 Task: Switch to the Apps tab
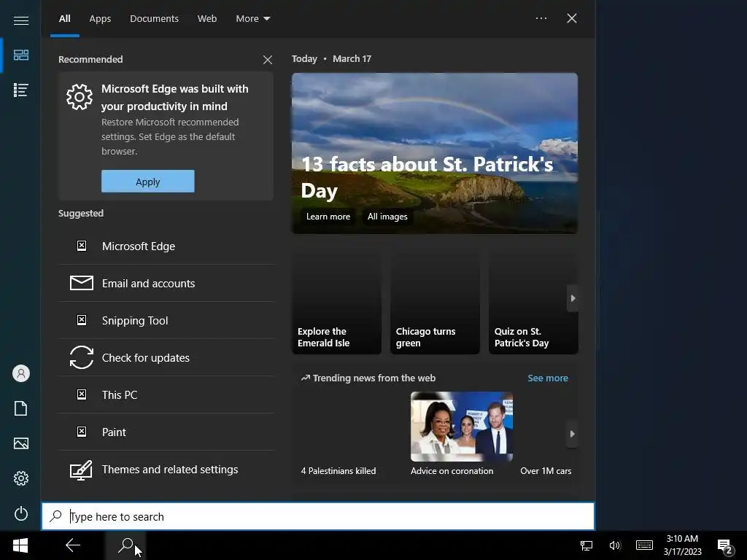(100, 18)
